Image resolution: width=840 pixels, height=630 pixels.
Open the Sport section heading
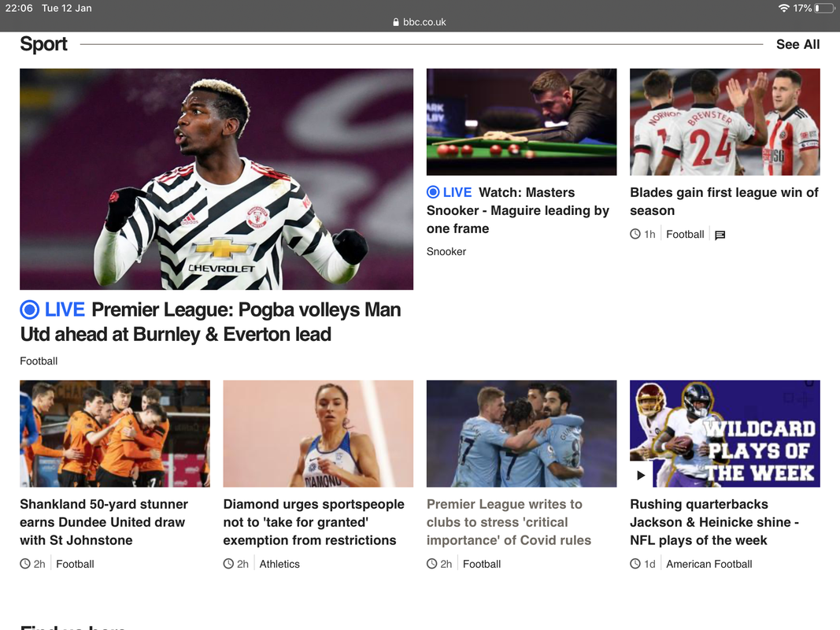tap(43, 44)
